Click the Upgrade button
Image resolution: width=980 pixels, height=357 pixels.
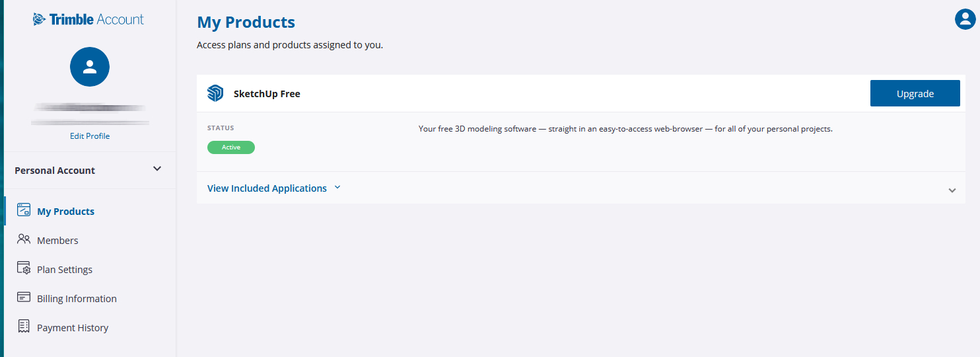tap(915, 93)
